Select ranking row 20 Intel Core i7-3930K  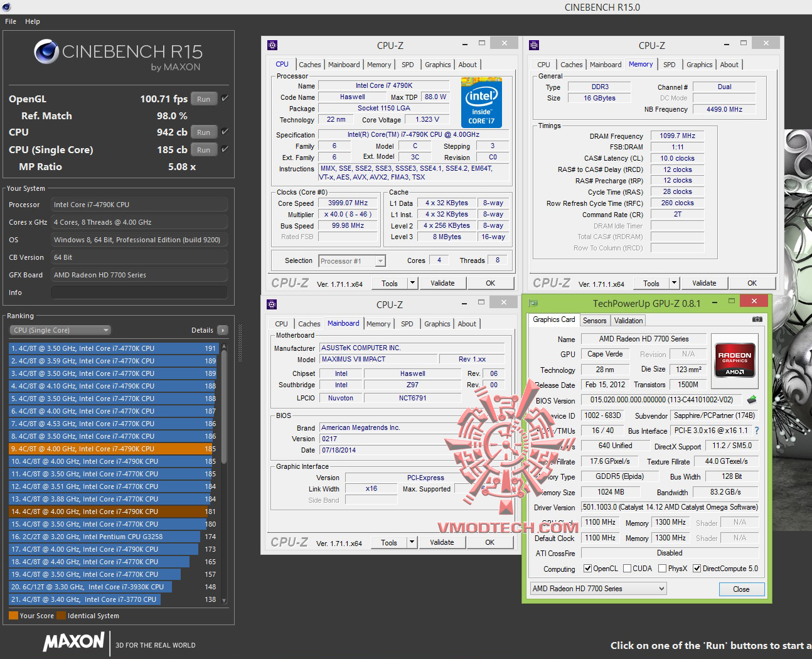point(113,587)
